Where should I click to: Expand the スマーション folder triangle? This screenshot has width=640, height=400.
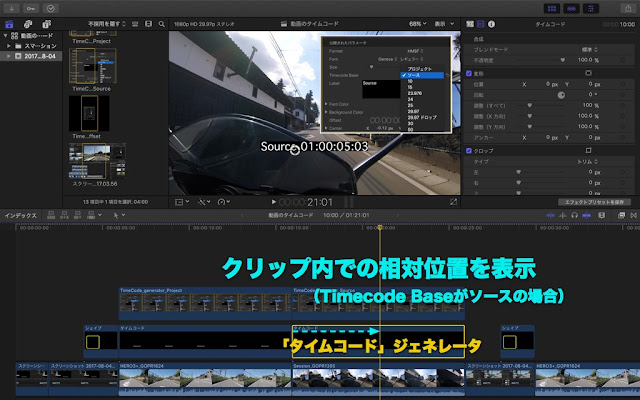[x=9, y=46]
